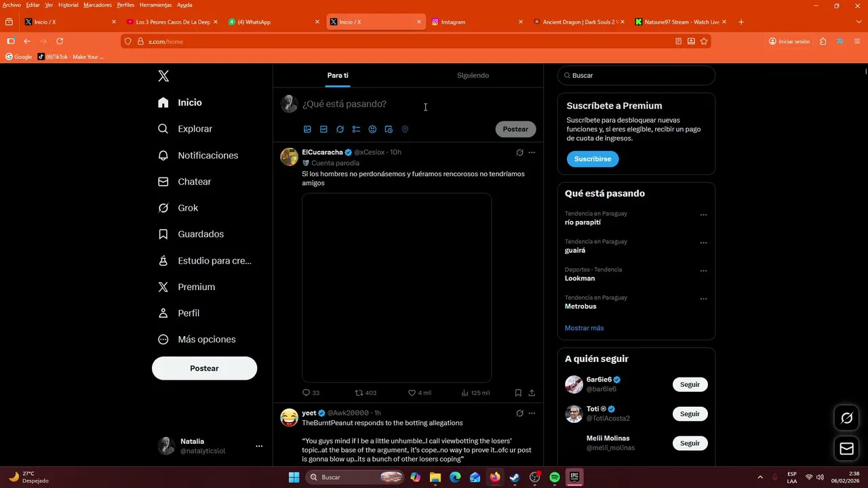
Task: Follow Toti with Seguir button
Action: (x=690, y=413)
